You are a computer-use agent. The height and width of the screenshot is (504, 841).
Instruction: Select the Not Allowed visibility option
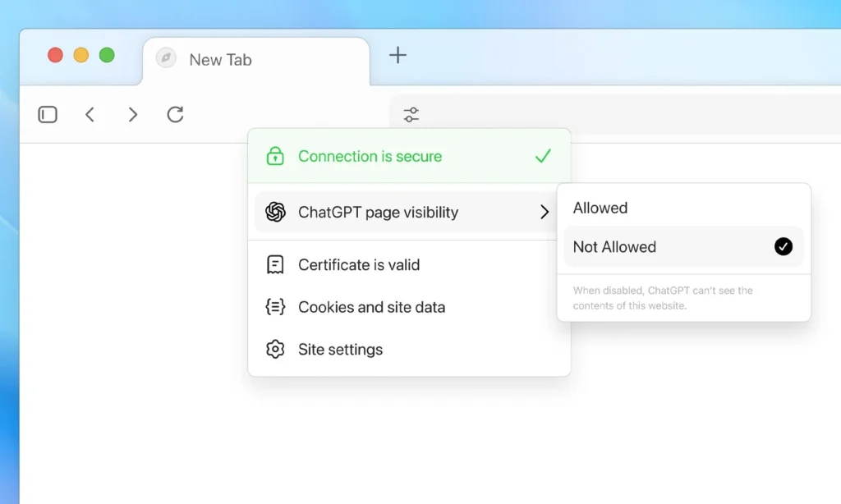[x=615, y=246]
